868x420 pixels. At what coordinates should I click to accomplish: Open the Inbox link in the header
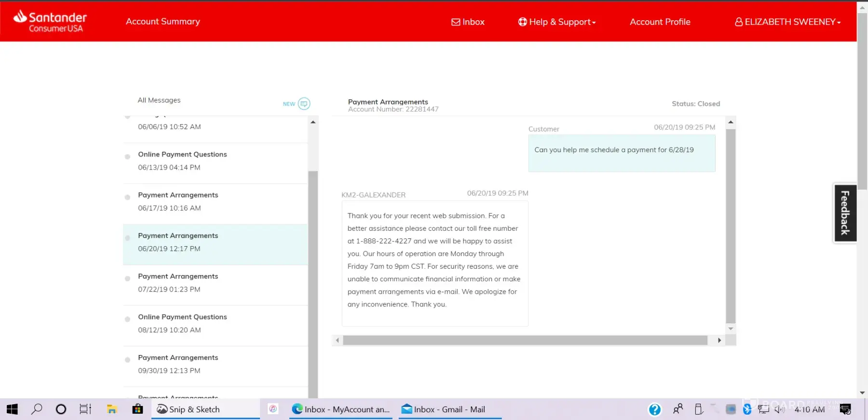468,22
